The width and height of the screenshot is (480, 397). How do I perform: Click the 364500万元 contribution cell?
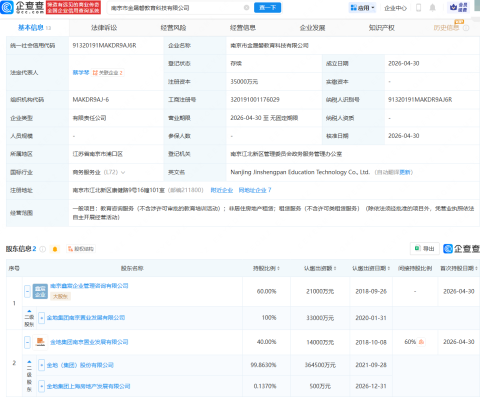320,365
